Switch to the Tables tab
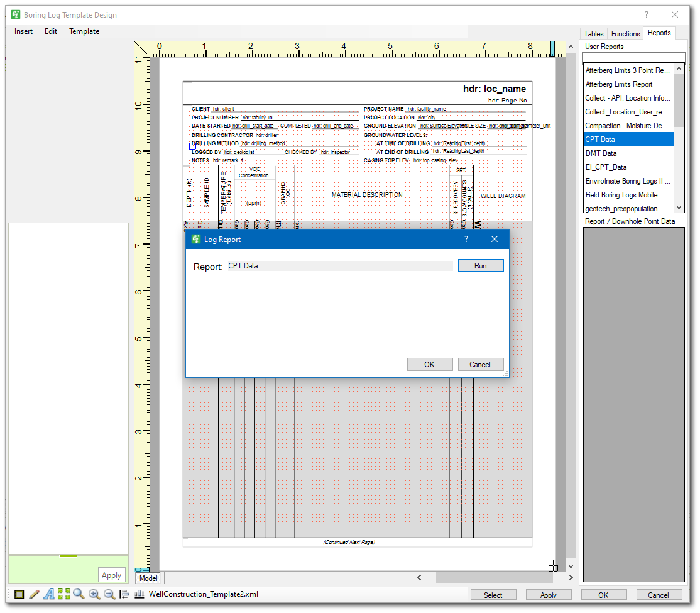This screenshot has height=613, width=700. [594, 34]
